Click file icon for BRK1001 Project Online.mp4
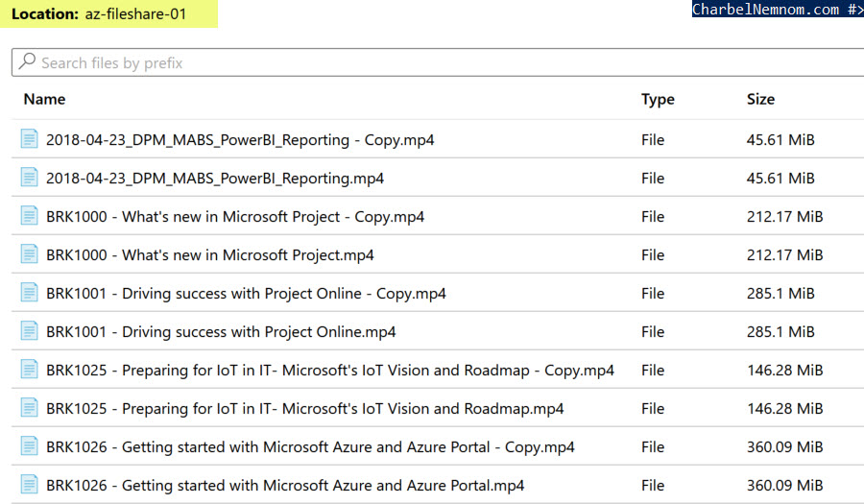The height and width of the screenshot is (504, 864). tap(29, 331)
